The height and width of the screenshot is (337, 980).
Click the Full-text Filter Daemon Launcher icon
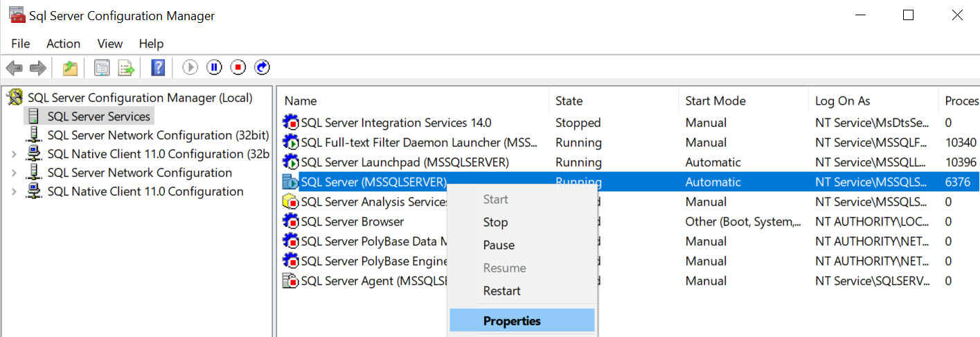click(x=291, y=143)
